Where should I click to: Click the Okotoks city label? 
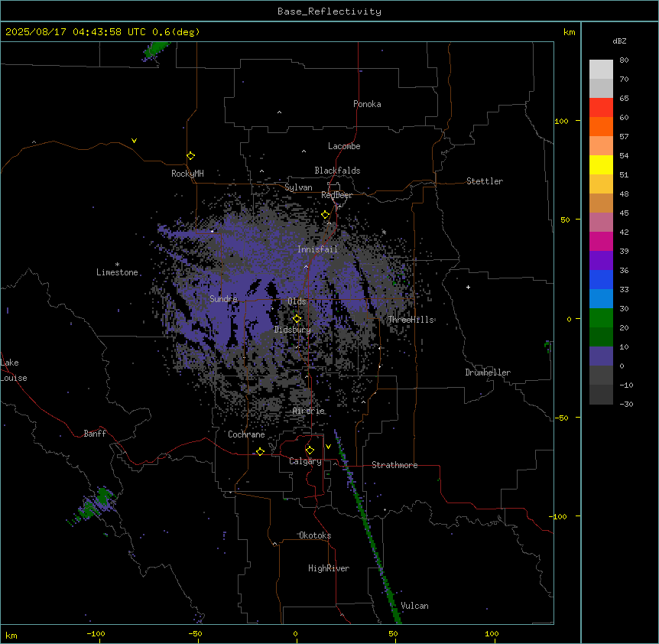pyautogui.click(x=315, y=535)
